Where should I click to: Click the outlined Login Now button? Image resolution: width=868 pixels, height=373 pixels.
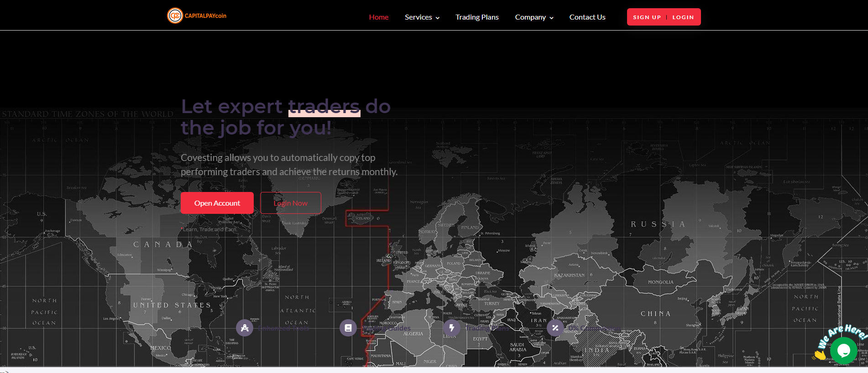[x=291, y=203]
